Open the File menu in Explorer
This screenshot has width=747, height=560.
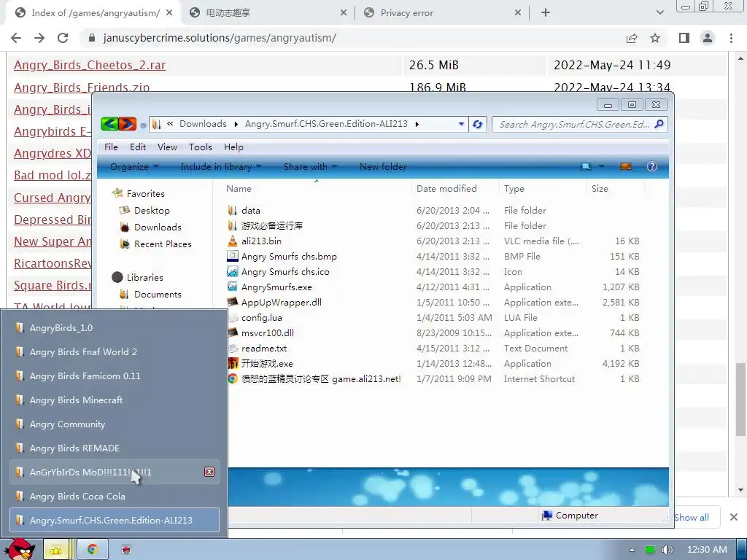click(x=111, y=147)
